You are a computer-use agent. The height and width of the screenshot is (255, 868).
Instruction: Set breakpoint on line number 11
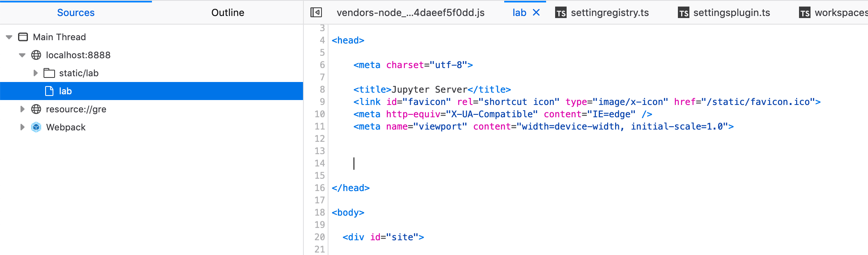click(320, 126)
